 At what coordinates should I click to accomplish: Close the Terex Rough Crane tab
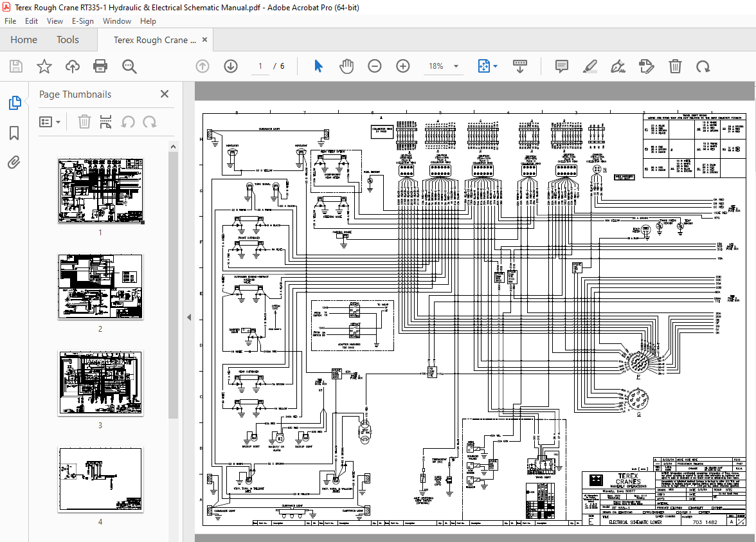[x=205, y=40]
